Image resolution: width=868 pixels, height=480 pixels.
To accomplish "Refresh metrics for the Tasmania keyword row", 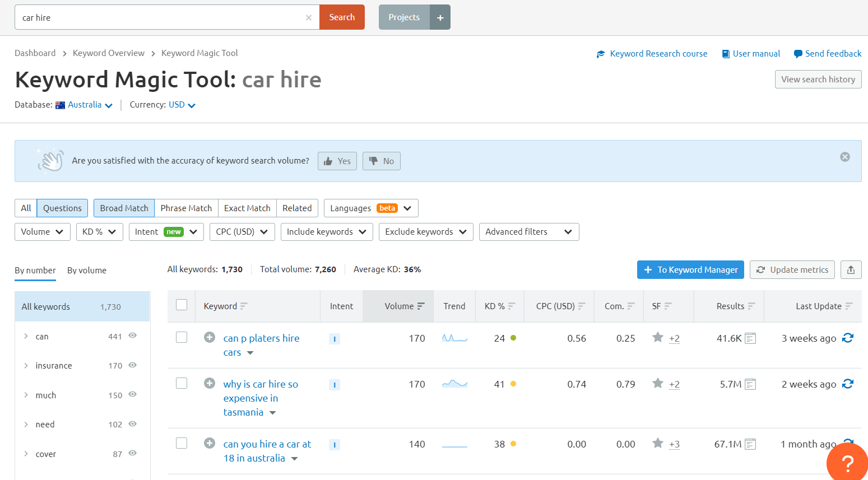I will pos(848,384).
